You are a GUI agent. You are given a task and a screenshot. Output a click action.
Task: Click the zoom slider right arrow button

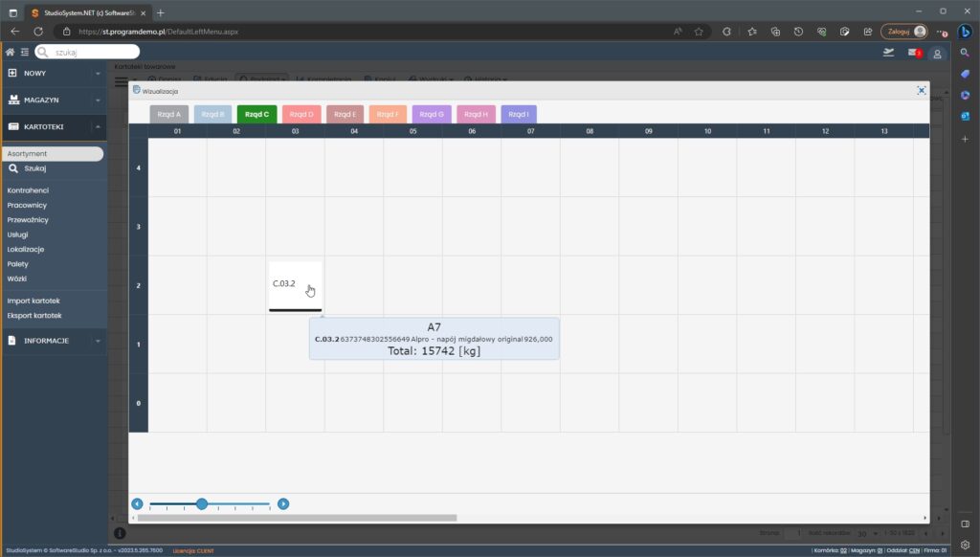point(283,503)
